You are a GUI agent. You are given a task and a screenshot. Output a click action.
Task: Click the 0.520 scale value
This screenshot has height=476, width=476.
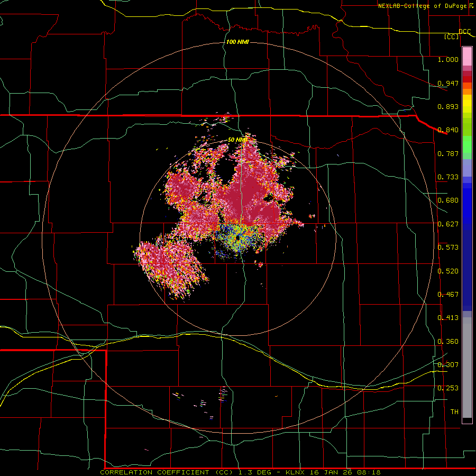448,271
